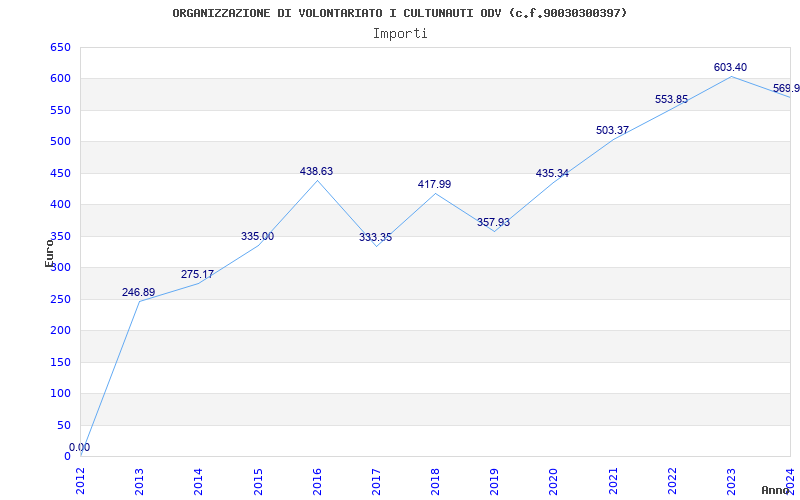
Task: Click the x-axis year 2021
Action: point(613,481)
